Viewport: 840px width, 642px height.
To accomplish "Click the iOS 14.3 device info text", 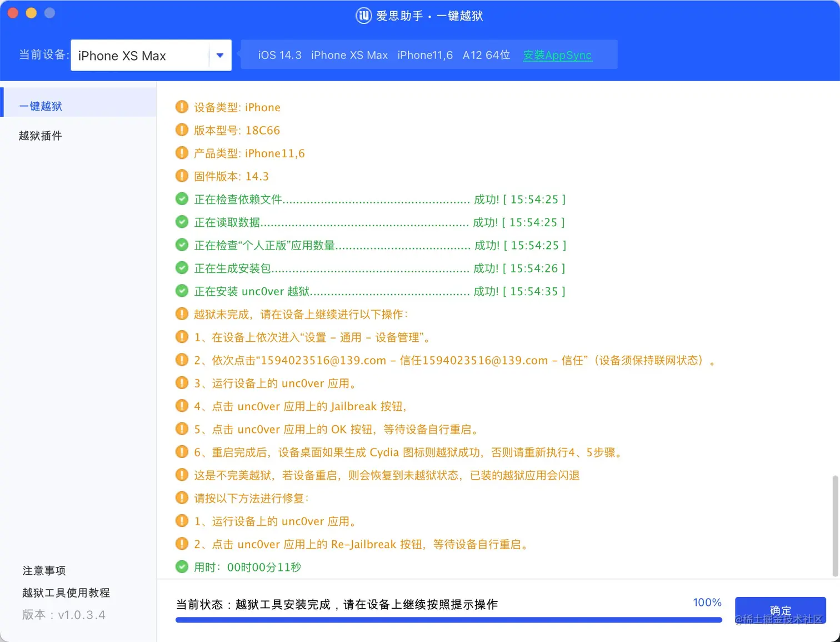I will click(x=280, y=55).
